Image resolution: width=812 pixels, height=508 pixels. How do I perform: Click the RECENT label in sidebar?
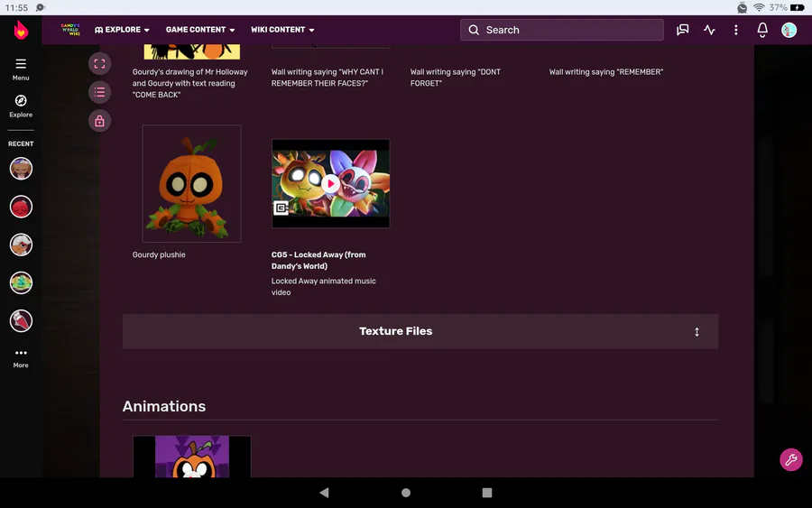[x=21, y=144]
